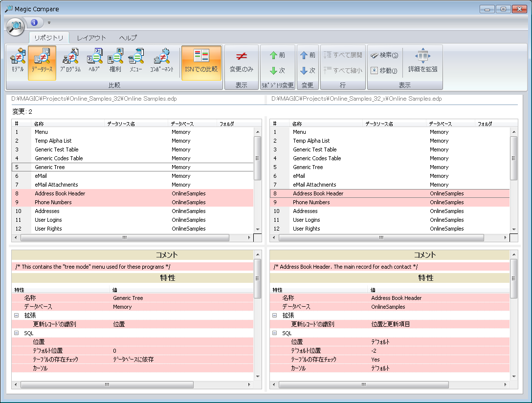Click right list horizontal scrollbar thumb

coord(381,237)
